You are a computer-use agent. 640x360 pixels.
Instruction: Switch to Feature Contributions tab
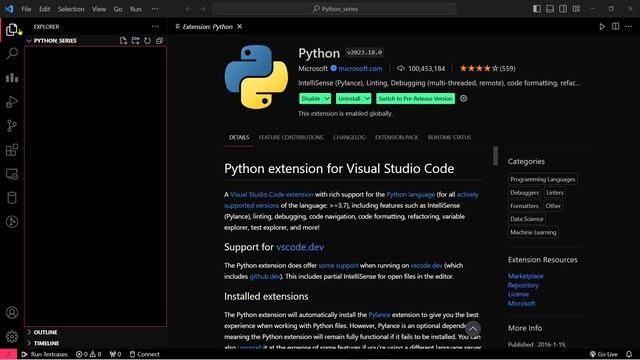tap(291, 138)
